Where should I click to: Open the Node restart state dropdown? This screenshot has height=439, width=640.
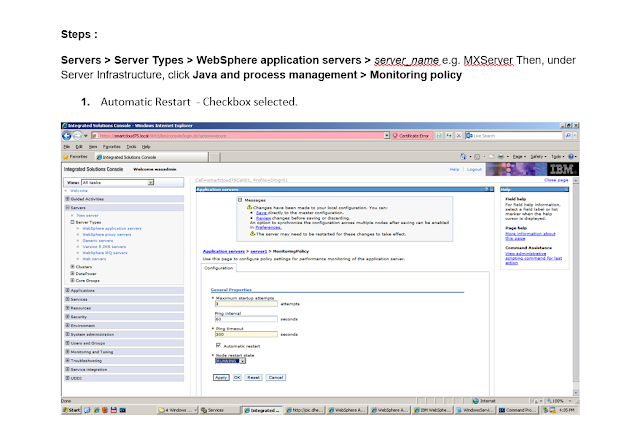click(231, 361)
